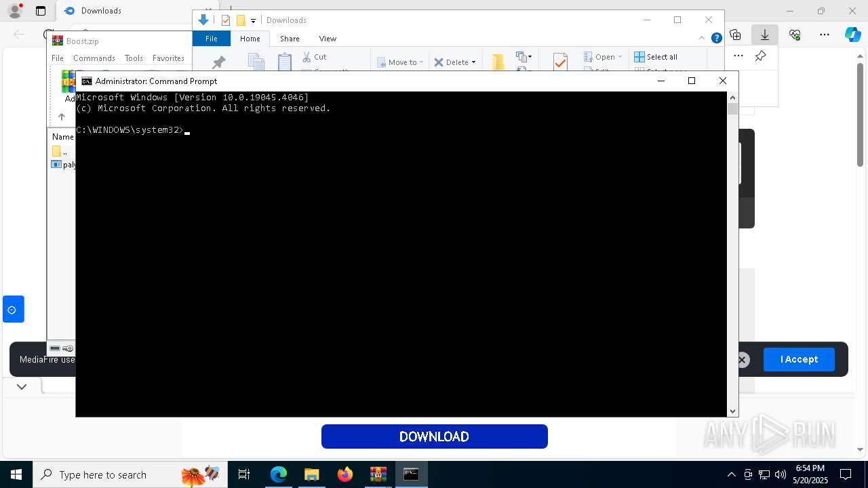The width and height of the screenshot is (868, 488).
Task: Expand the chevron below the cookie banner
Action: coord(22,387)
